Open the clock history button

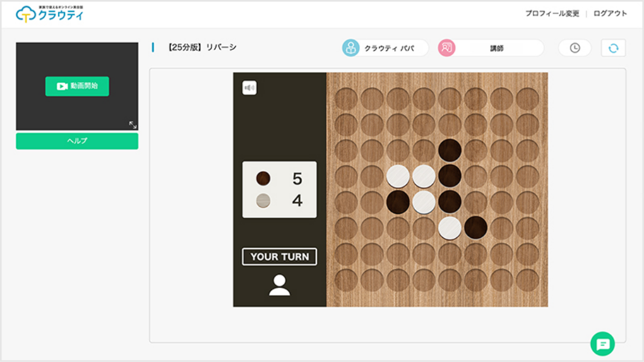pyautogui.click(x=575, y=48)
